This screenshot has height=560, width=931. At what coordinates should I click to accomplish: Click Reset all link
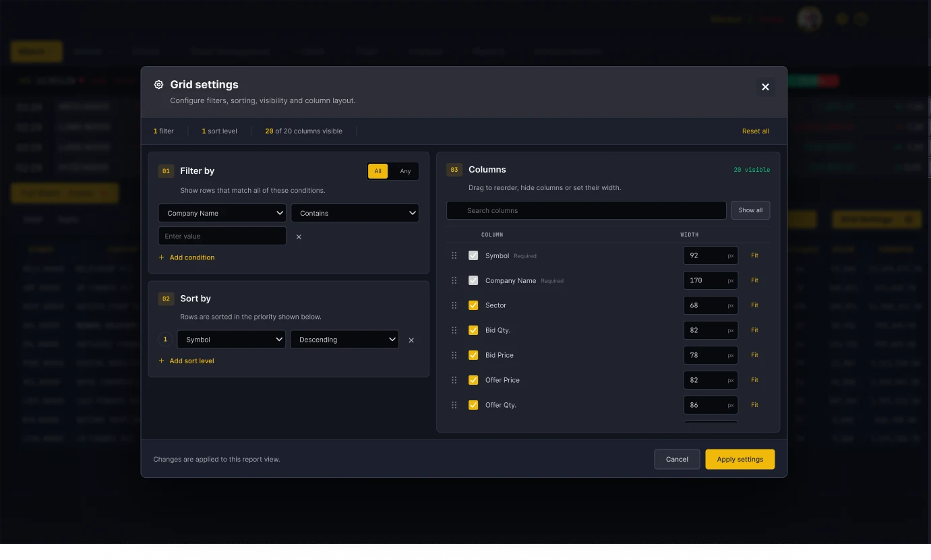click(x=756, y=131)
